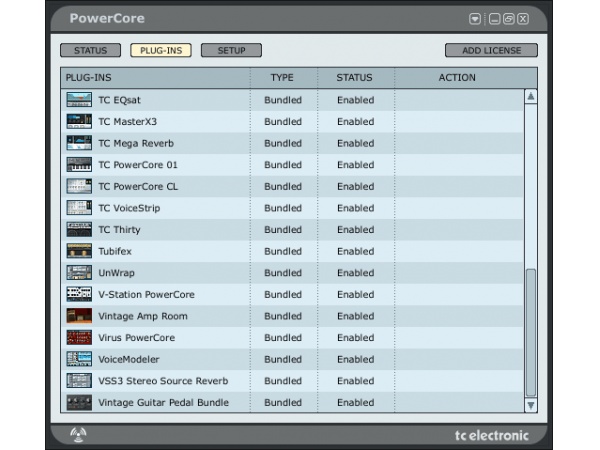
Task: Click the Tubifex plug-in icon
Action: click(79, 251)
